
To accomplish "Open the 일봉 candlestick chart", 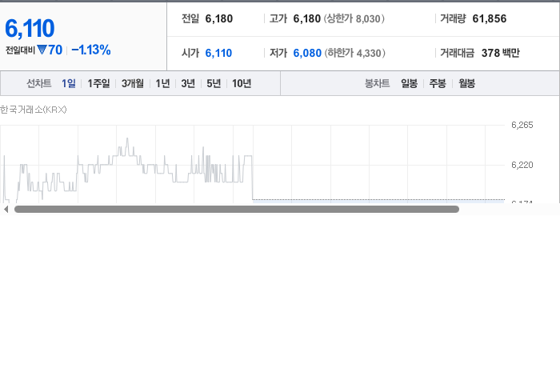I will pyautogui.click(x=410, y=83).
